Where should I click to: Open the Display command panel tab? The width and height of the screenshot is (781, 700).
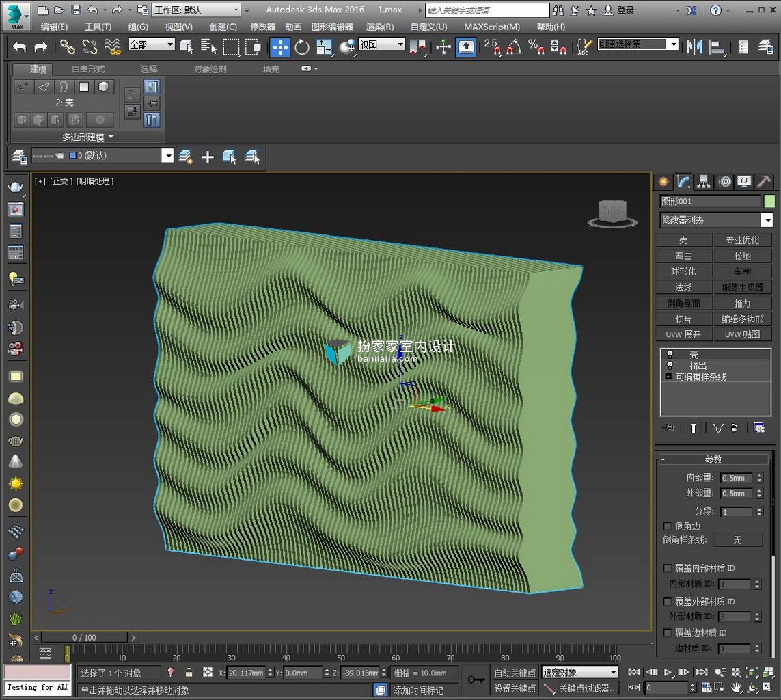744,182
